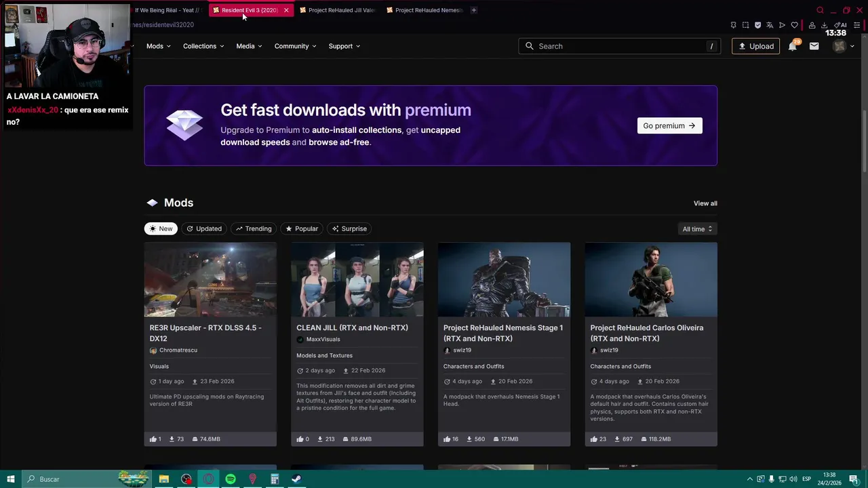Click the magnifier icon in the search box

(530, 46)
